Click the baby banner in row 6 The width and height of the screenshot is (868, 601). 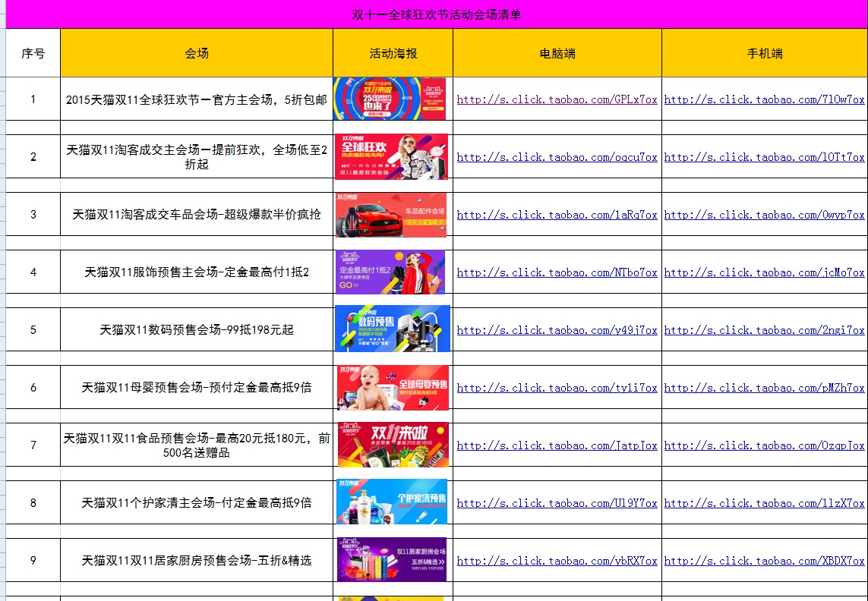pyautogui.click(x=392, y=388)
